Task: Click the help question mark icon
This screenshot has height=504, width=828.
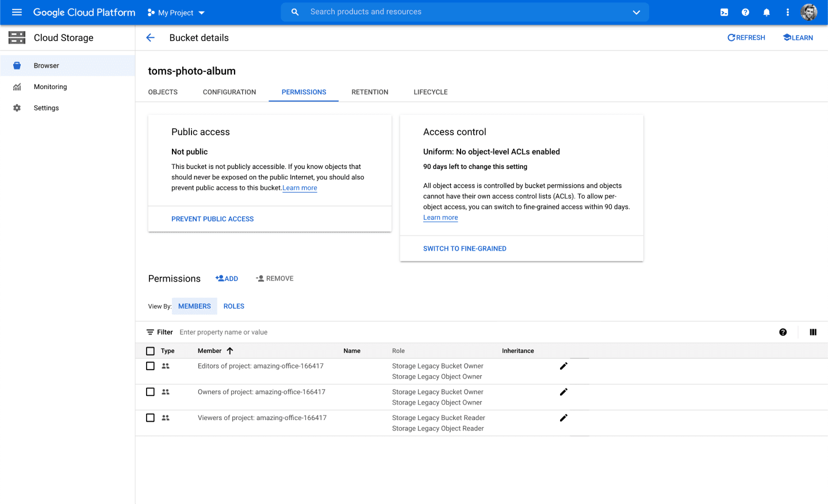Action: pyautogui.click(x=745, y=12)
